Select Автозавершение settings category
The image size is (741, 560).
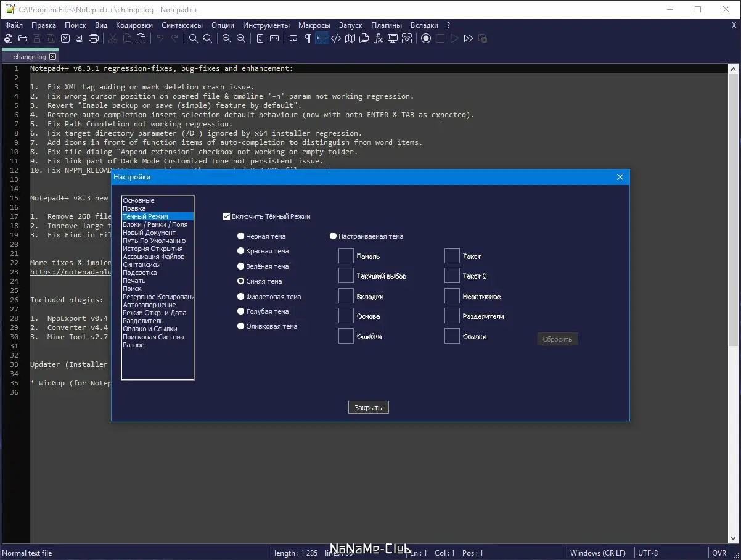(158, 305)
